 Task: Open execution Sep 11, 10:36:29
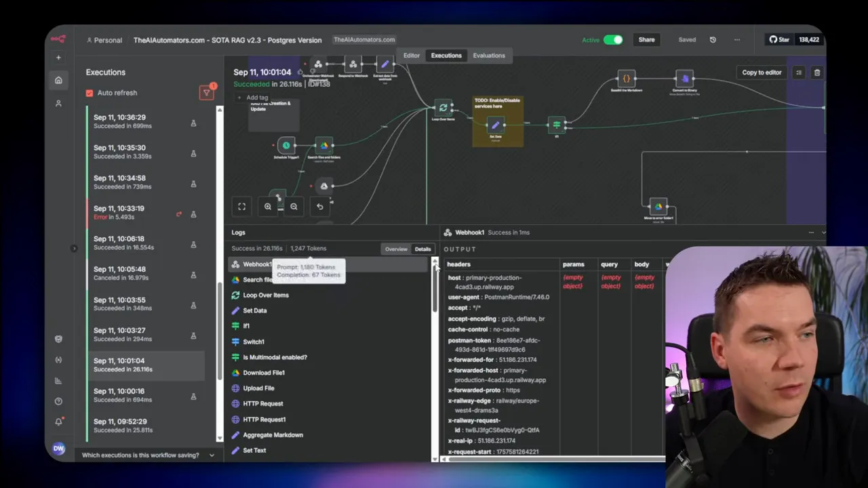(145, 121)
